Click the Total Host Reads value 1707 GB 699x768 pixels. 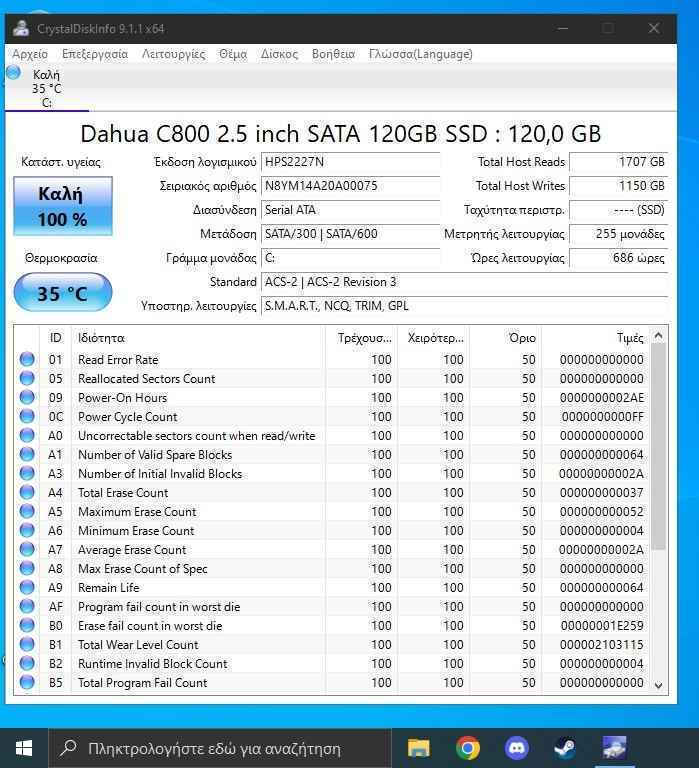(x=618, y=162)
